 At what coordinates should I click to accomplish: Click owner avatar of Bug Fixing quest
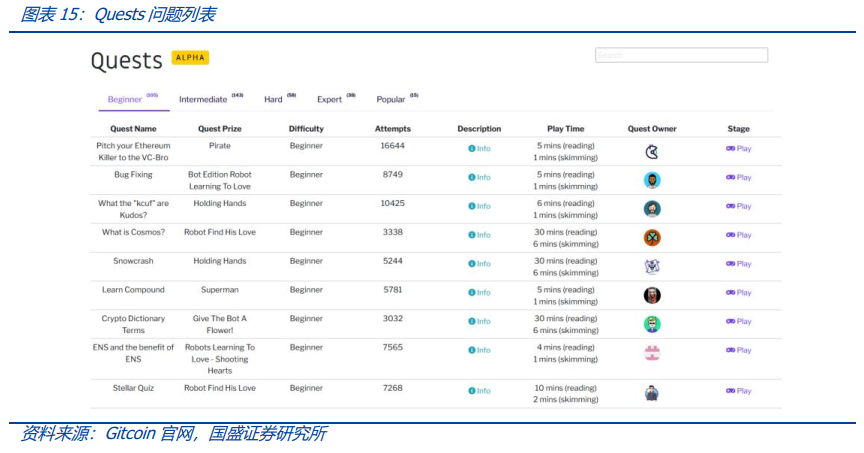pyautogui.click(x=652, y=180)
